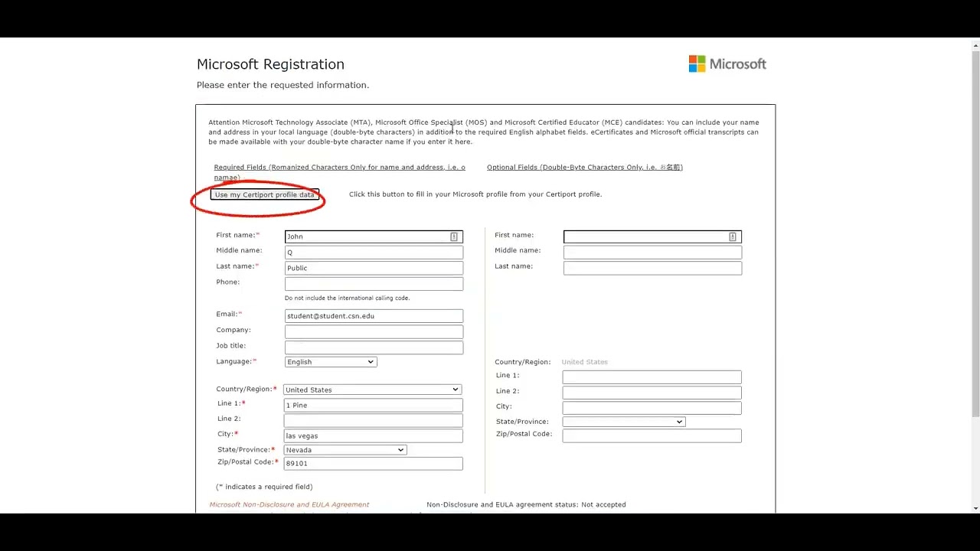980x551 pixels.
Task: Open the empty optional State/Province dropdown
Action: [x=624, y=422]
